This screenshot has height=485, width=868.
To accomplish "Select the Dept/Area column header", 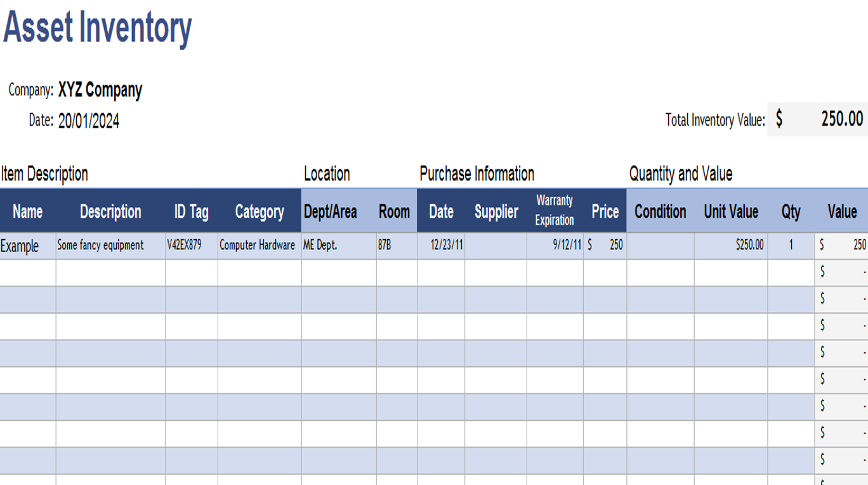I will [339, 211].
